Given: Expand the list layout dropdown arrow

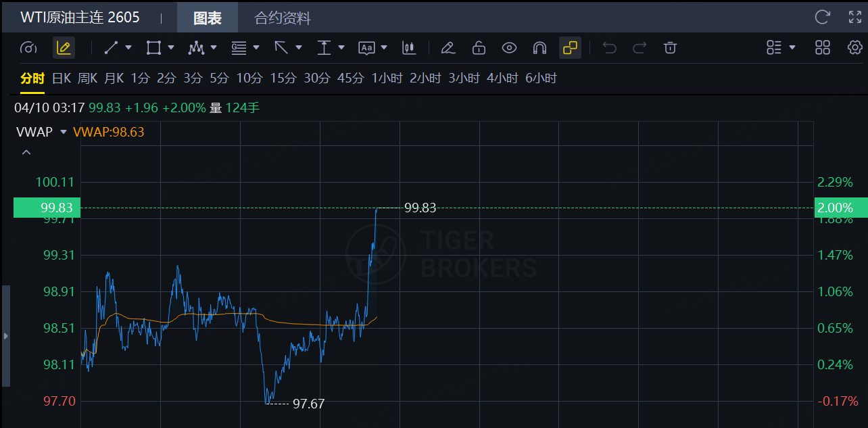Looking at the screenshot, I should (x=792, y=48).
